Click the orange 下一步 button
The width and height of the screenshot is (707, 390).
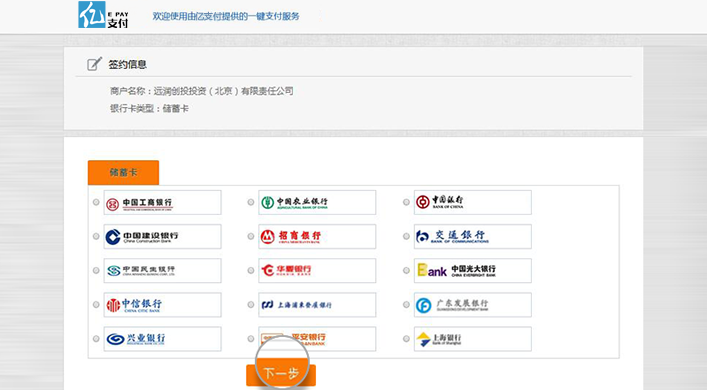(281, 374)
